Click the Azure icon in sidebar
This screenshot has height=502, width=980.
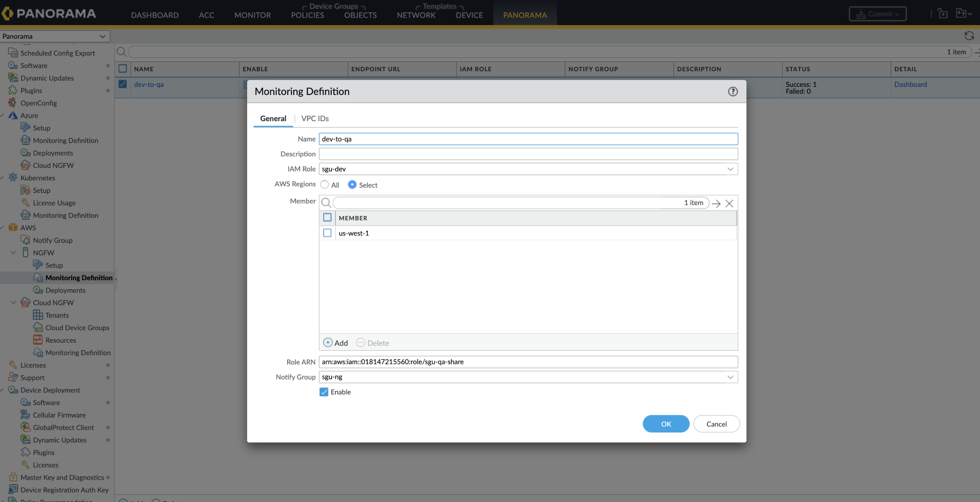13,115
